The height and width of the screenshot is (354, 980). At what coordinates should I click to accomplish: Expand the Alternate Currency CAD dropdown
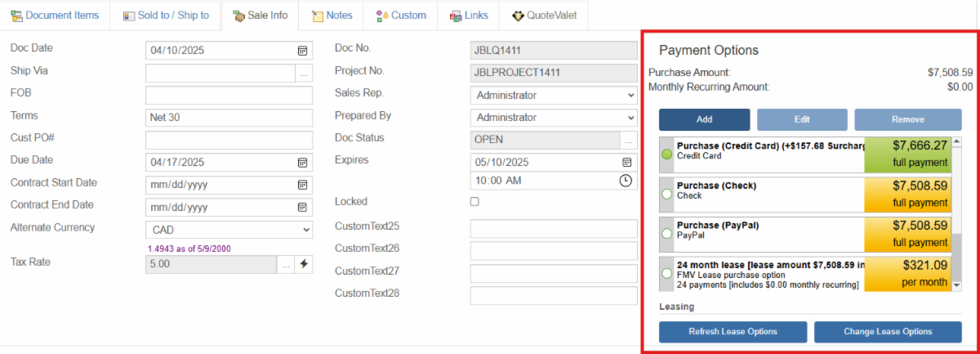[x=229, y=230]
